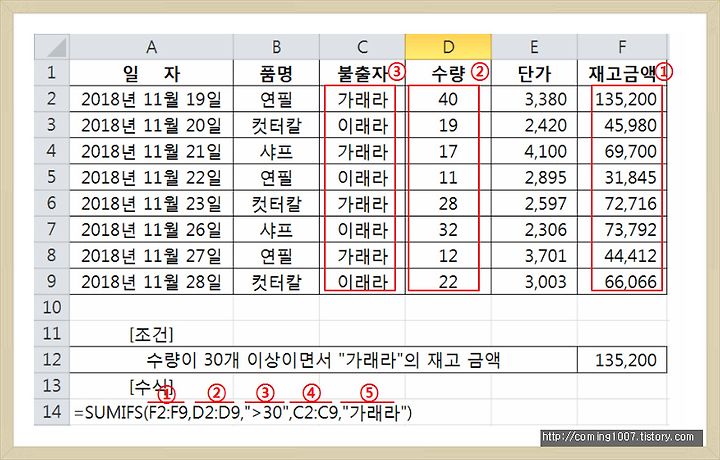720x460 pixels.
Task: Click the SUMIFS formula in row 14
Action: pyautogui.click(x=243, y=413)
